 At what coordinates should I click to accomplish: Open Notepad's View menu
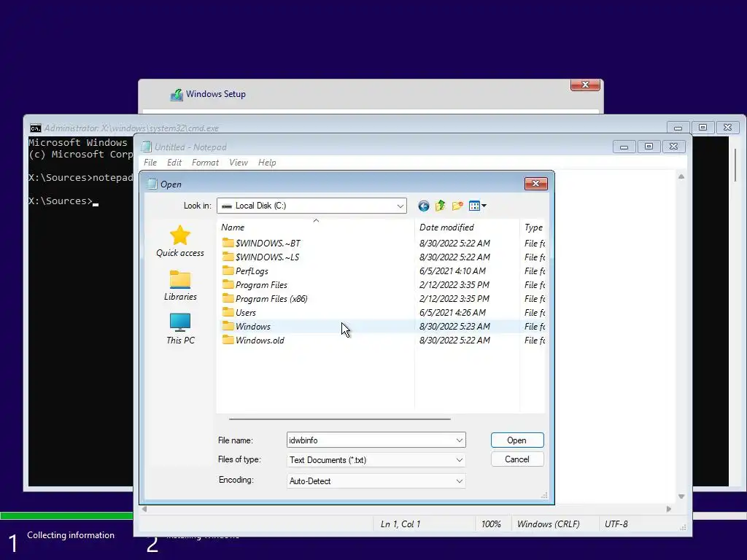239,163
